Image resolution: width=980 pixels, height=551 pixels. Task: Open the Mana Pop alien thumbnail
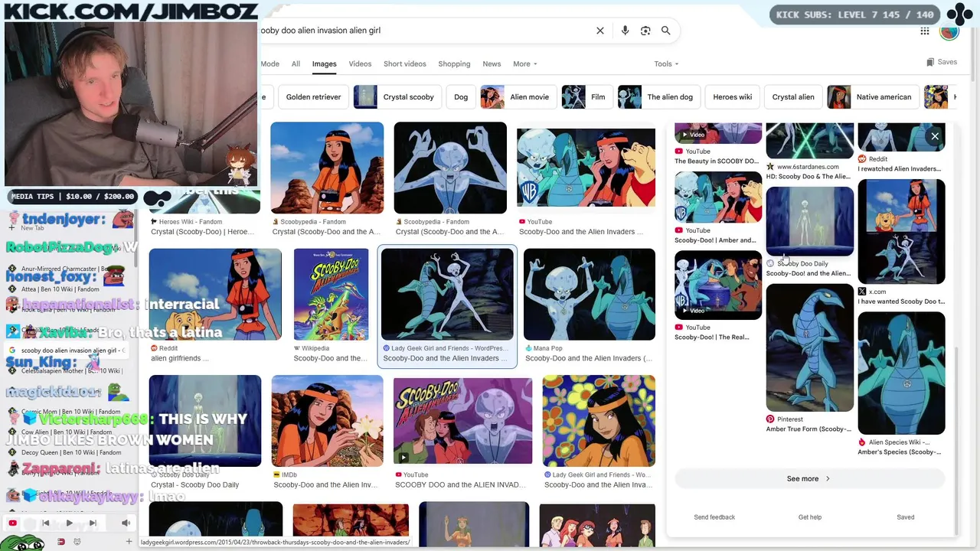(x=589, y=294)
